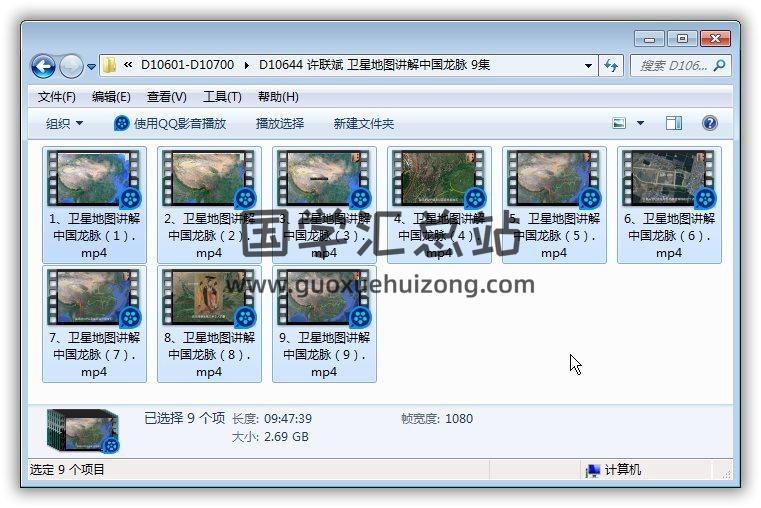Screen dimensions: 761x508
Task: Open the 工具(T) menu
Action: [x=222, y=97]
